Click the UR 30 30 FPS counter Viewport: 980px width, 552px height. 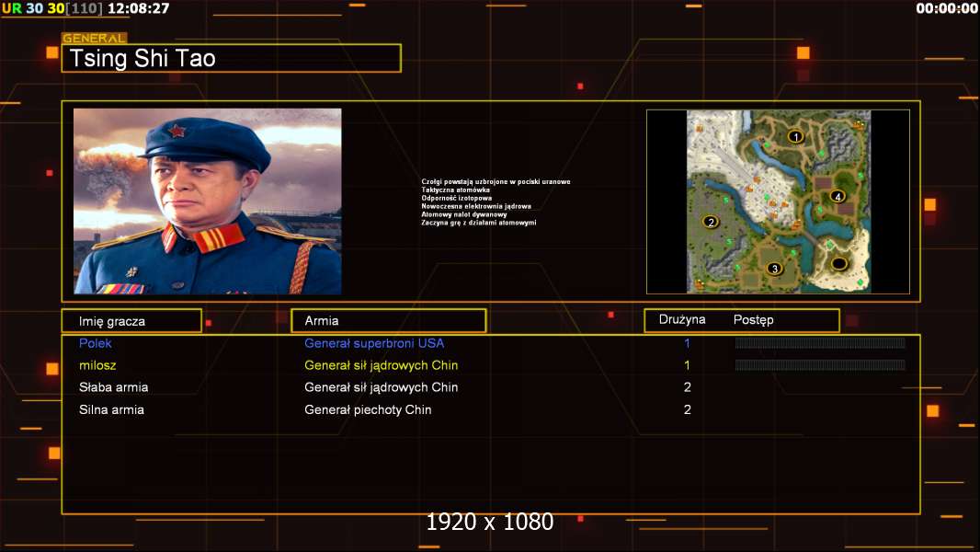click(x=51, y=9)
